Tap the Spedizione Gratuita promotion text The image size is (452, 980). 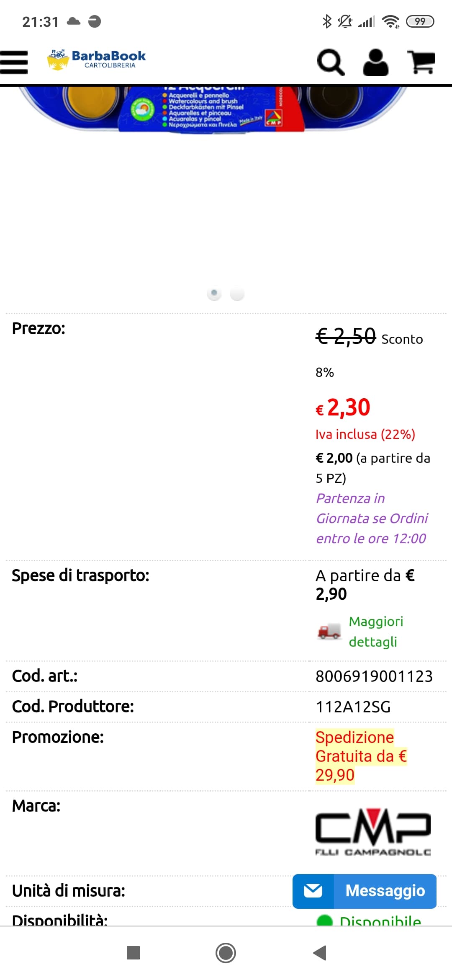[361, 756]
